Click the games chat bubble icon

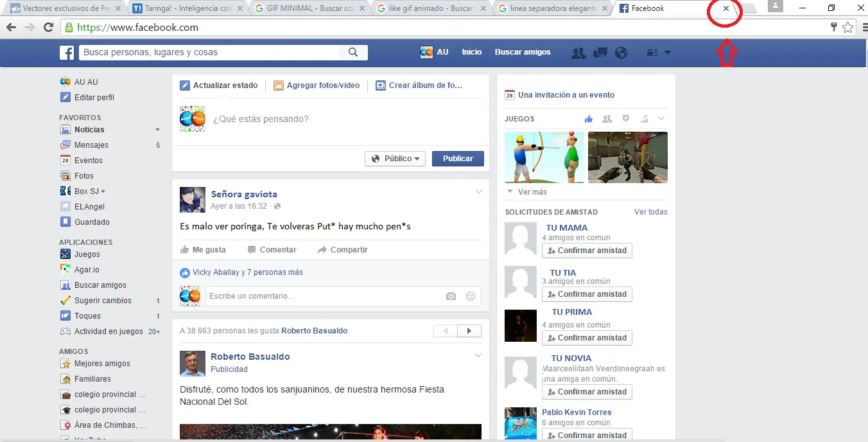(x=626, y=119)
